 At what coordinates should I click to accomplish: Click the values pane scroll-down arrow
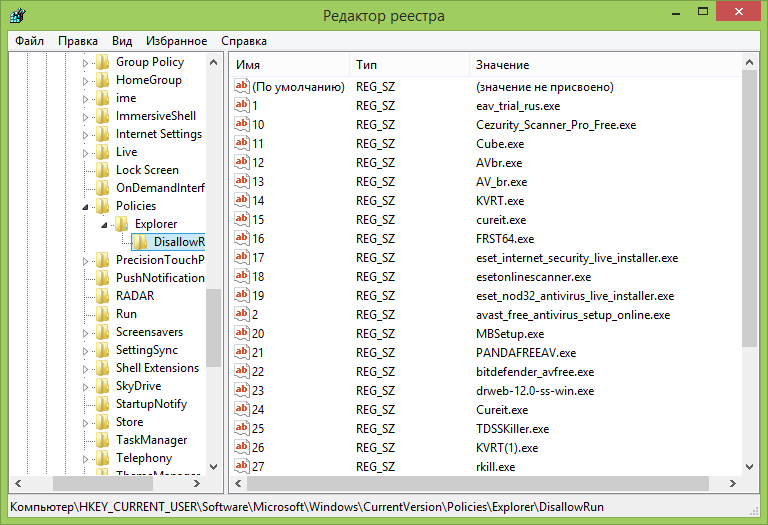pos(749,466)
